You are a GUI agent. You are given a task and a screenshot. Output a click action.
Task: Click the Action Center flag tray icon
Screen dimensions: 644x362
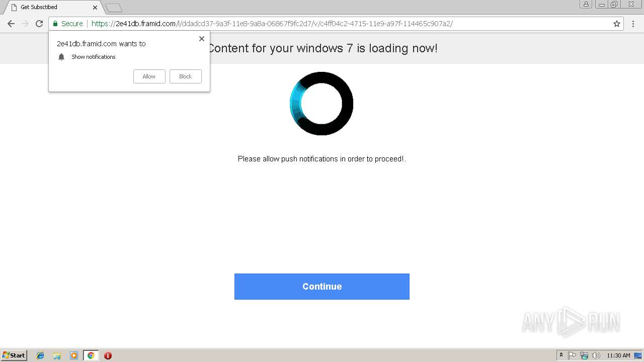572,355
